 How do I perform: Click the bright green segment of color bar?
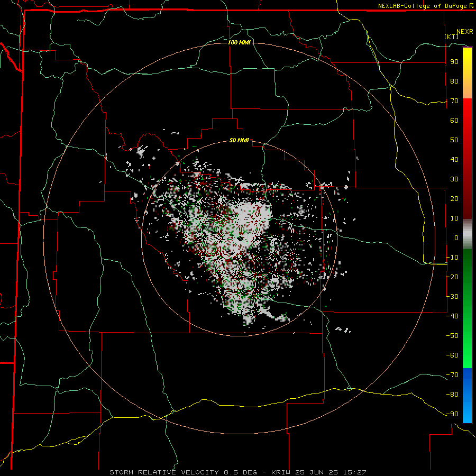coord(467,349)
